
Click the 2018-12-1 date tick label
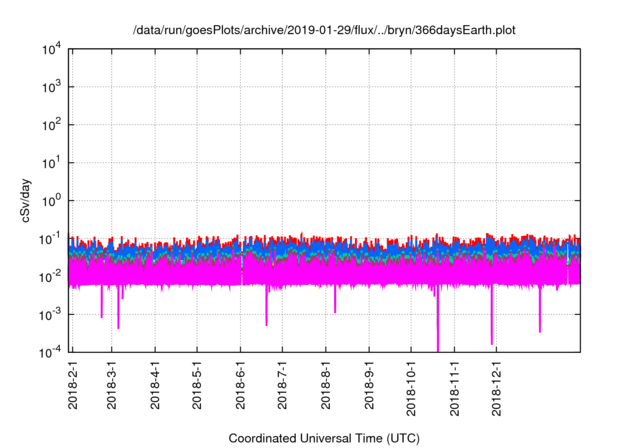[496, 391]
